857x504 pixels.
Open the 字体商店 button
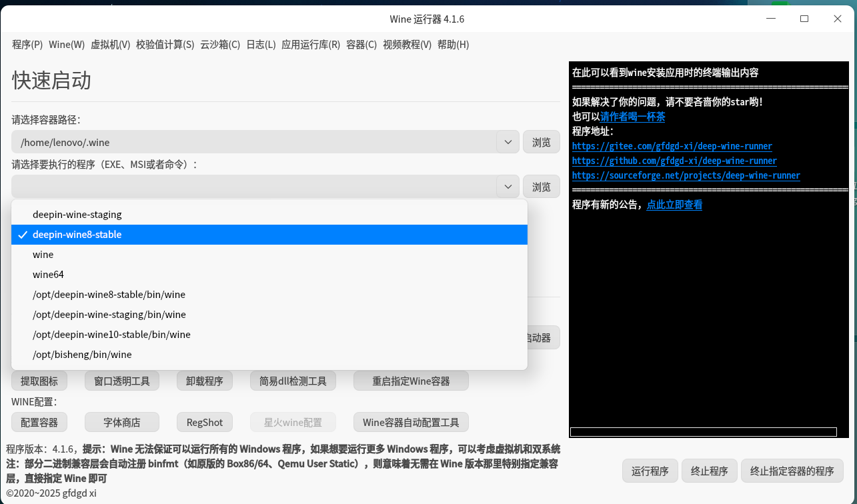(x=122, y=422)
